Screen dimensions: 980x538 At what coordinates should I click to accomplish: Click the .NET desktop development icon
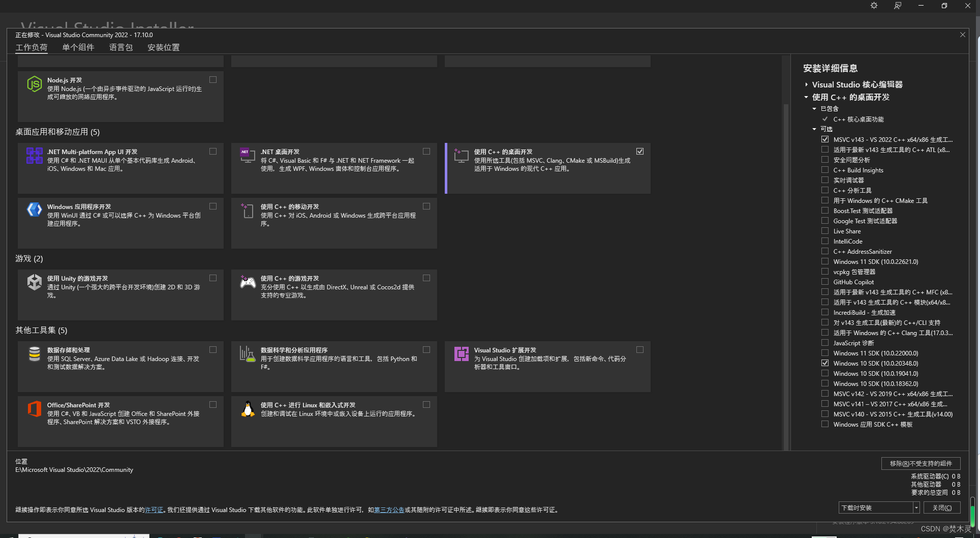248,156
